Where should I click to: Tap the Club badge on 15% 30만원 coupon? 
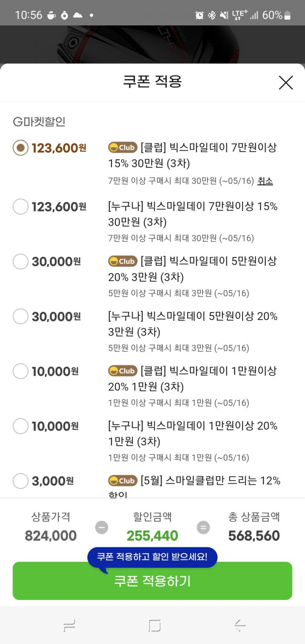[x=123, y=148]
